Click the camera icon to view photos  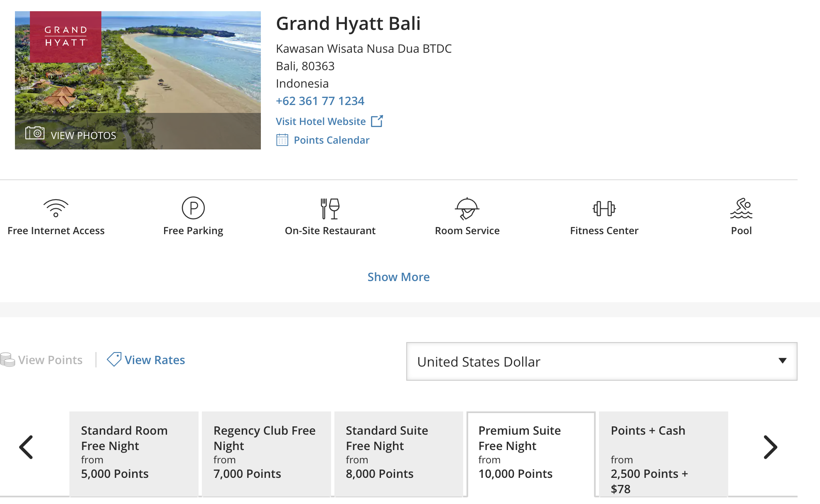[x=35, y=132]
